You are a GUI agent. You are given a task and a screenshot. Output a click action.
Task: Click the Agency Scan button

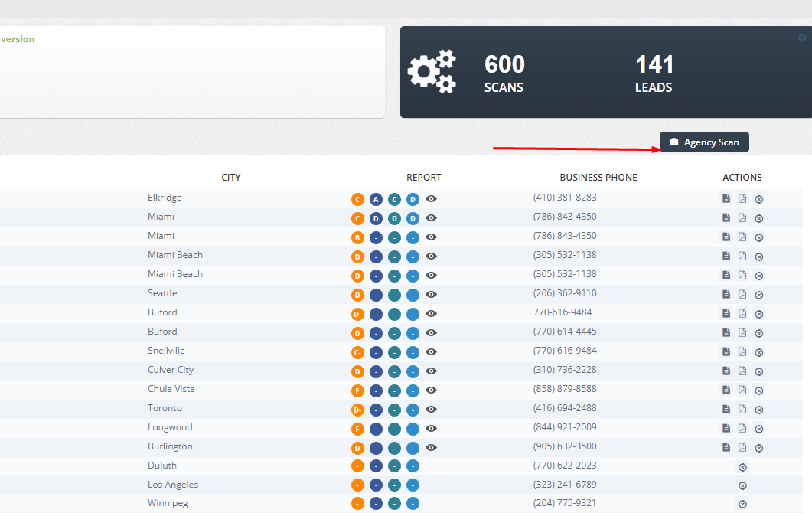pos(704,142)
